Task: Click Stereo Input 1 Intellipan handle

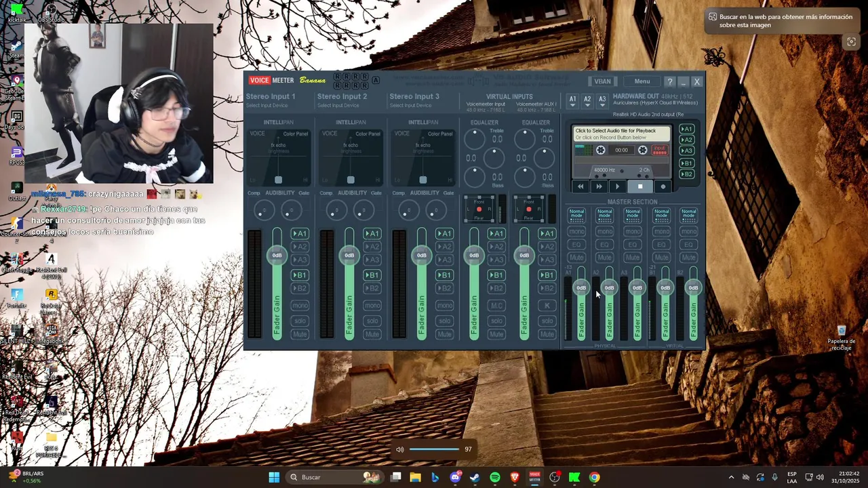Action: [x=278, y=180]
